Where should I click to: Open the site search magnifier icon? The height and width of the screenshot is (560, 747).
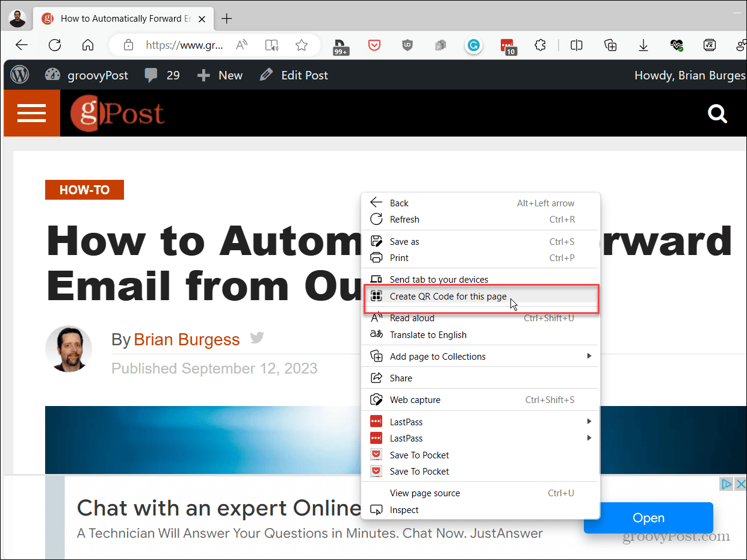click(x=718, y=114)
